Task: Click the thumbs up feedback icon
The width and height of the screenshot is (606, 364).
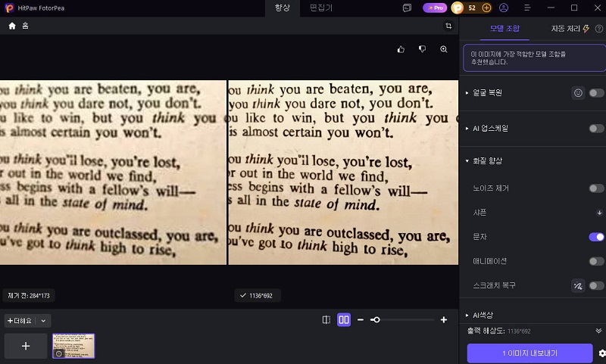Action: coord(401,49)
